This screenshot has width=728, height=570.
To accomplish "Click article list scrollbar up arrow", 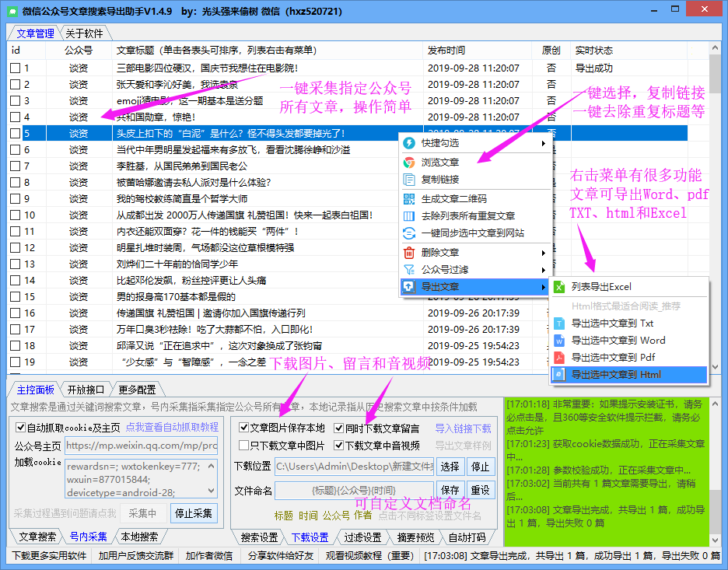I will [x=715, y=48].
